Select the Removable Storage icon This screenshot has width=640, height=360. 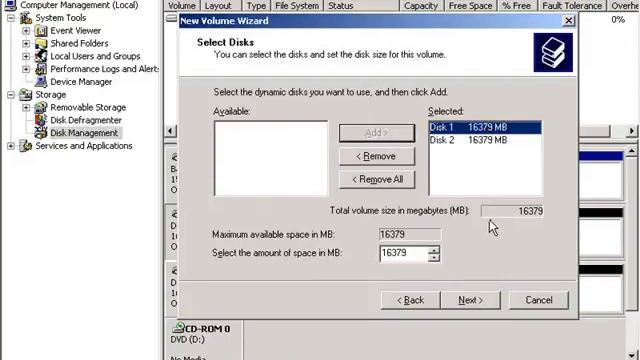[x=41, y=107]
